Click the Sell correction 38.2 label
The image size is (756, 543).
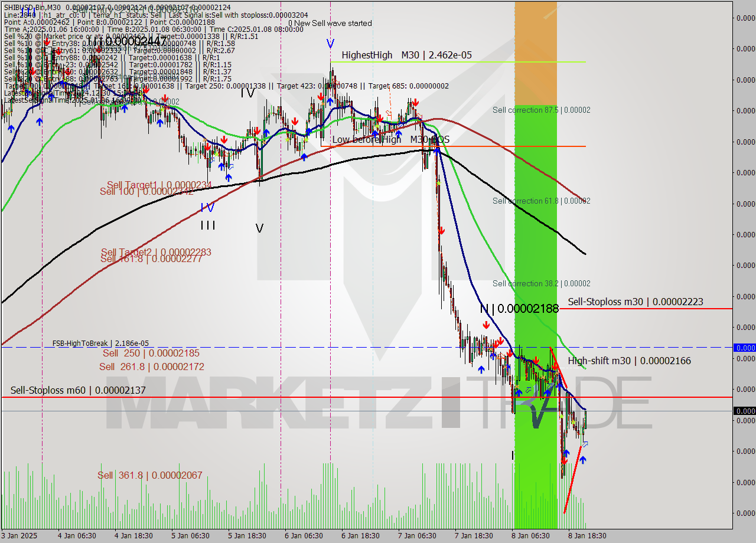541,283
